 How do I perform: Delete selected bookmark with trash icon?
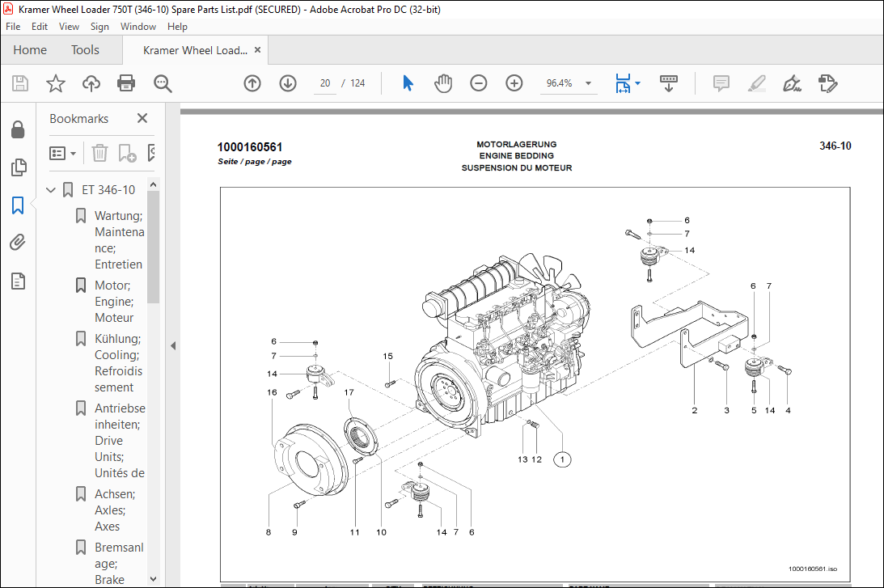pos(99,153)
